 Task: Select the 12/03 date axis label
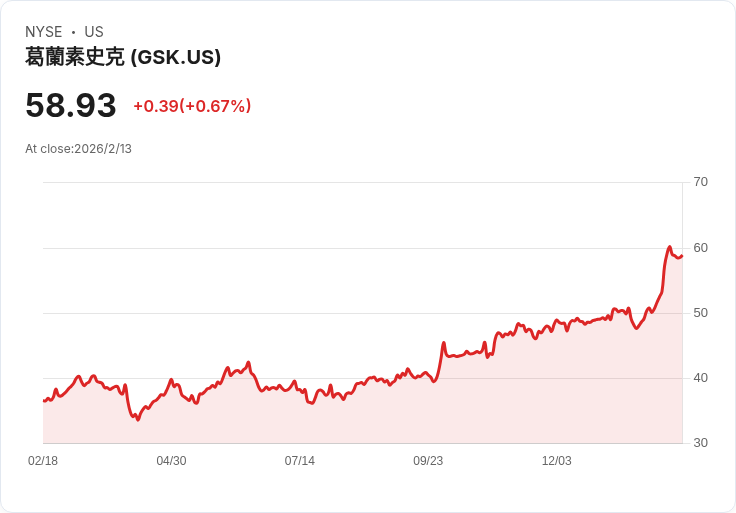click(x=556, y=461)
